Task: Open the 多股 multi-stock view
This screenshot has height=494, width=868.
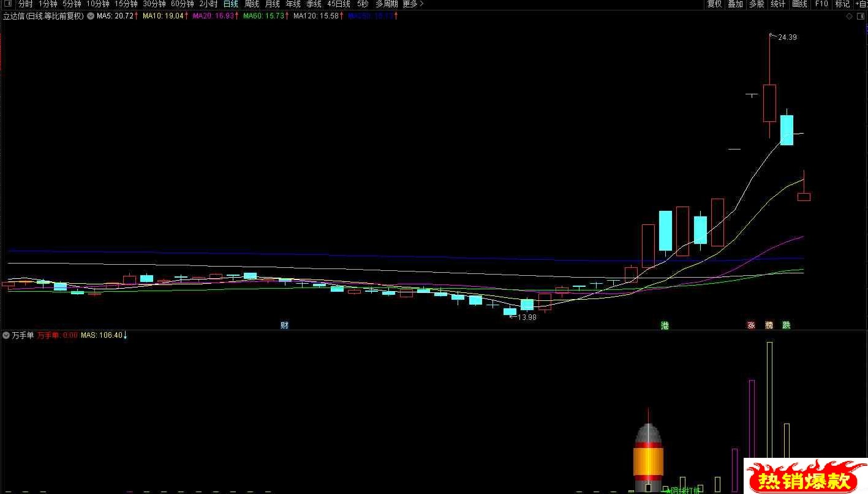Action: point(757,4)
